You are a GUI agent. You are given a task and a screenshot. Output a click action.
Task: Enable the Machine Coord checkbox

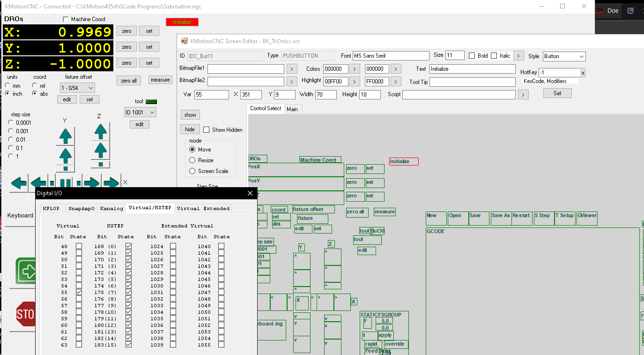pos(66,19)
